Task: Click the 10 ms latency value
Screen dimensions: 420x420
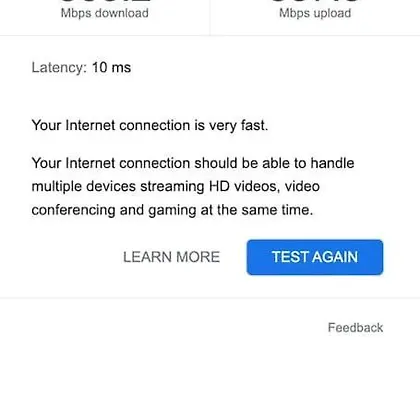Action: 111,67
